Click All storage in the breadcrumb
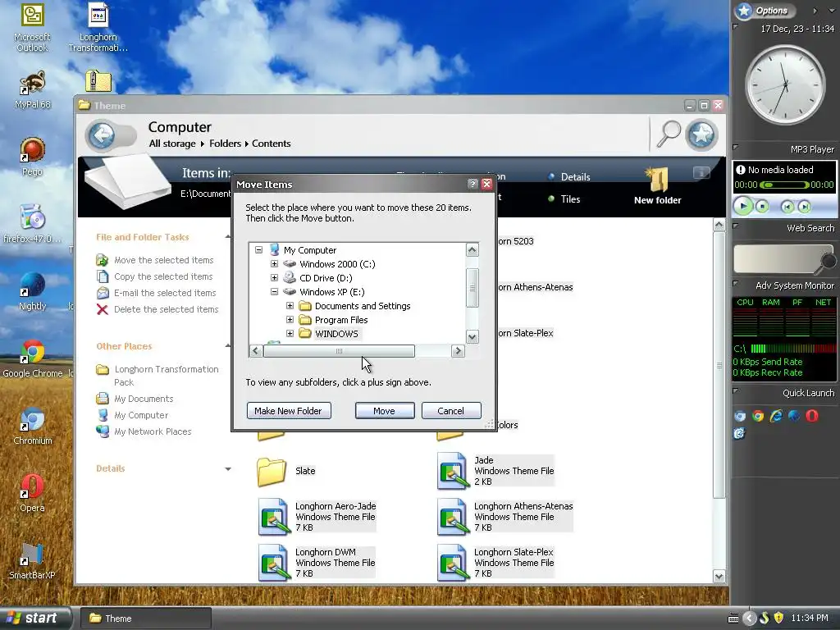This screenshot has width=840, height=630. coord(172,144)
